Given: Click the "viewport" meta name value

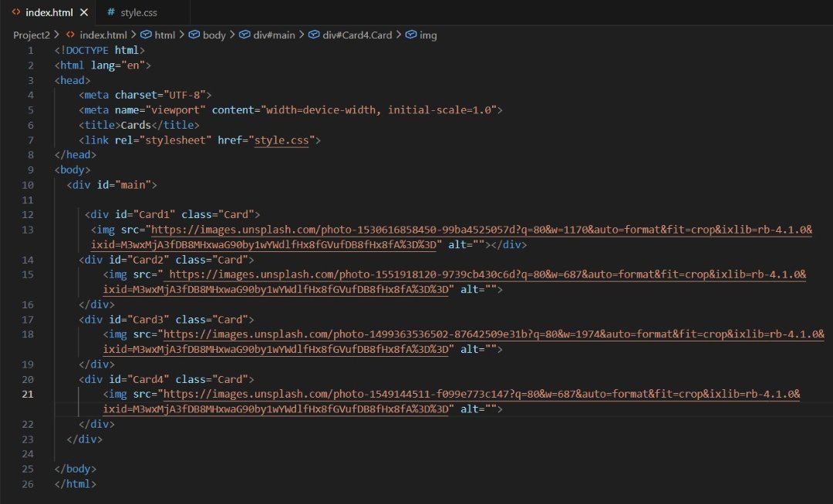Looking at the screenshot, I should pyautogui.click(x=175, y=110).
